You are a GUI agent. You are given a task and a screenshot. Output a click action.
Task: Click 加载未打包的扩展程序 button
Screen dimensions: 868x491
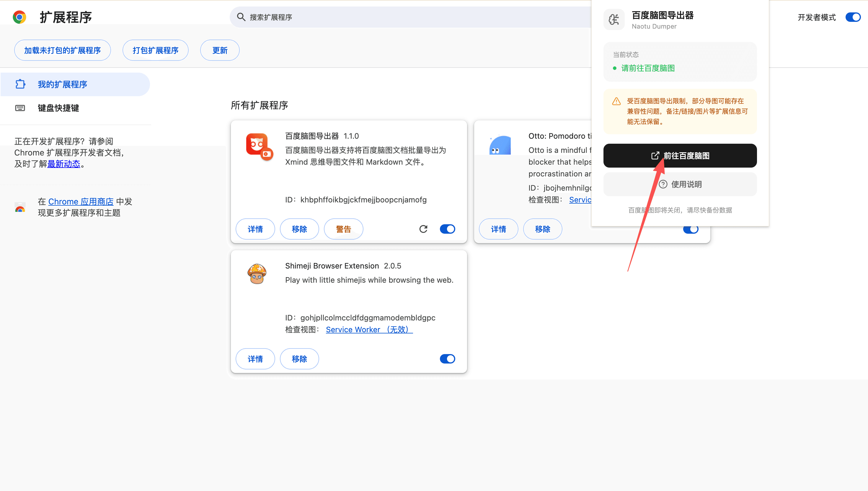pyautogui.click(x=62, y=50)
